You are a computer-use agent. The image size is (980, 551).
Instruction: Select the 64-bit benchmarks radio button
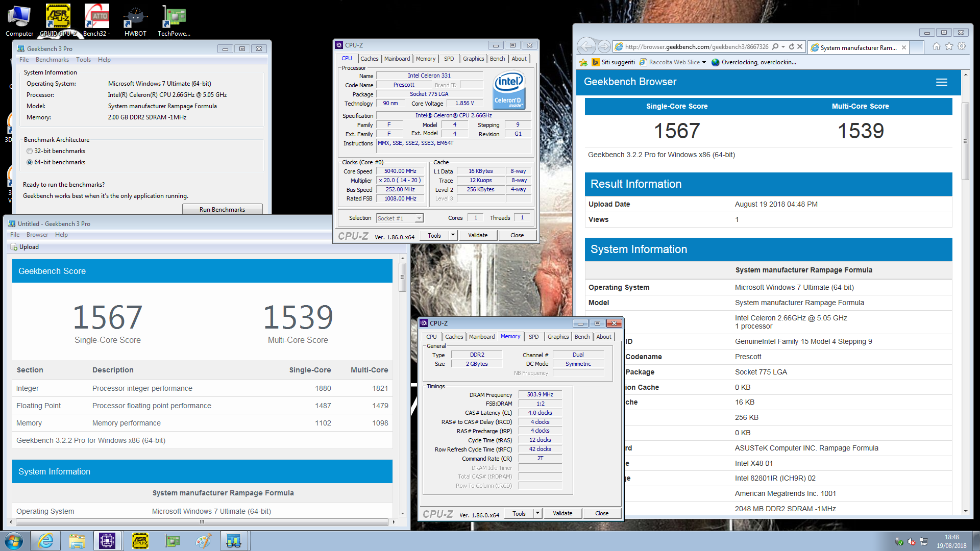(x=30, y=162)
